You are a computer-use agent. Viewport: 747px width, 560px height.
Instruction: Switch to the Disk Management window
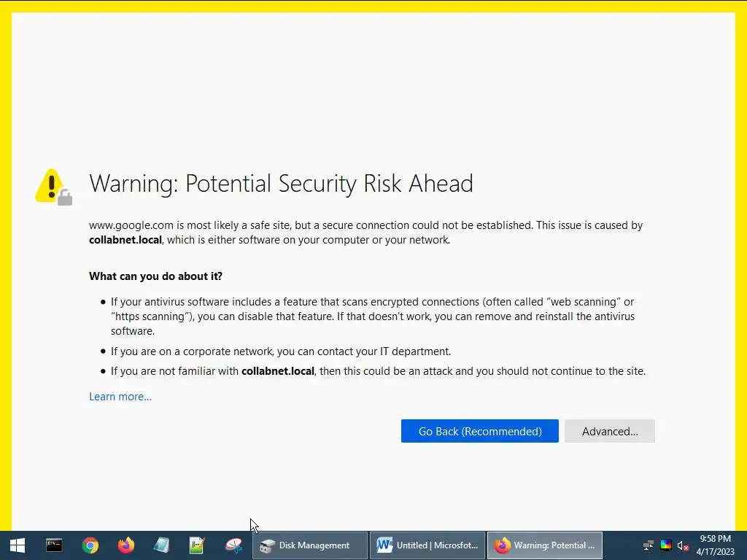(x=309, y=545)
